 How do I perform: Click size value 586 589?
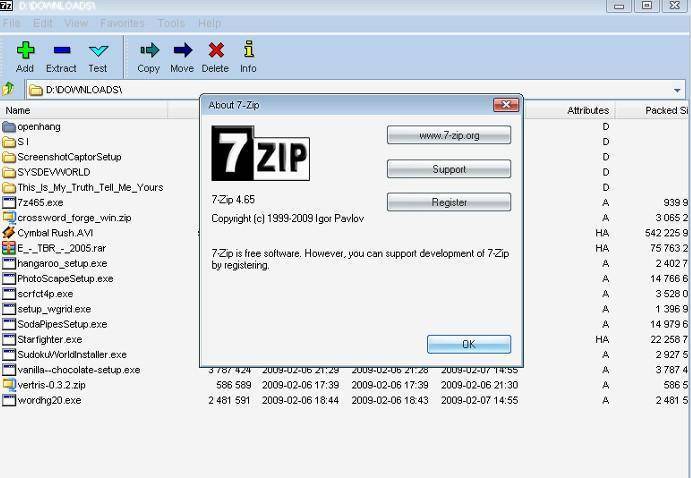click(x=234, y=385)
